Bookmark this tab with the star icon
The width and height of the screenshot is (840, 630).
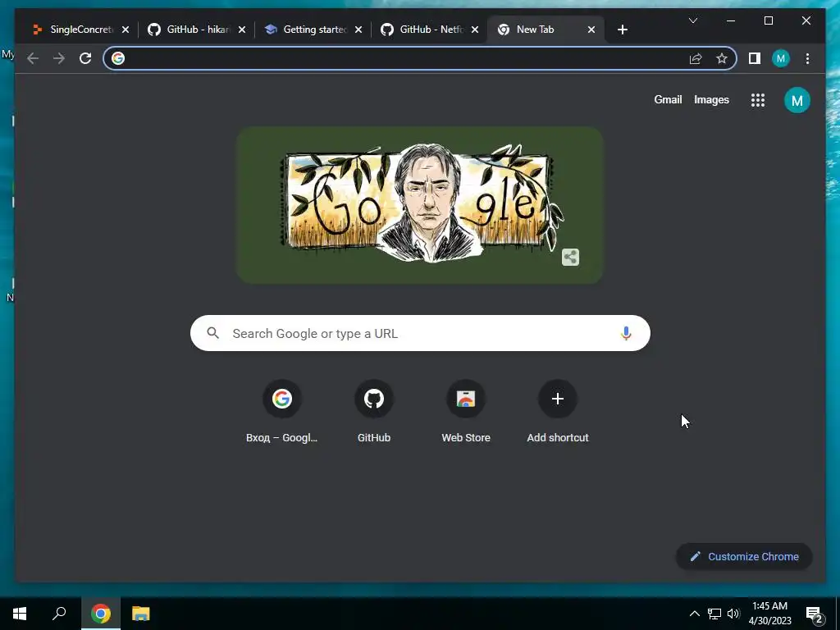click(722, 58)
